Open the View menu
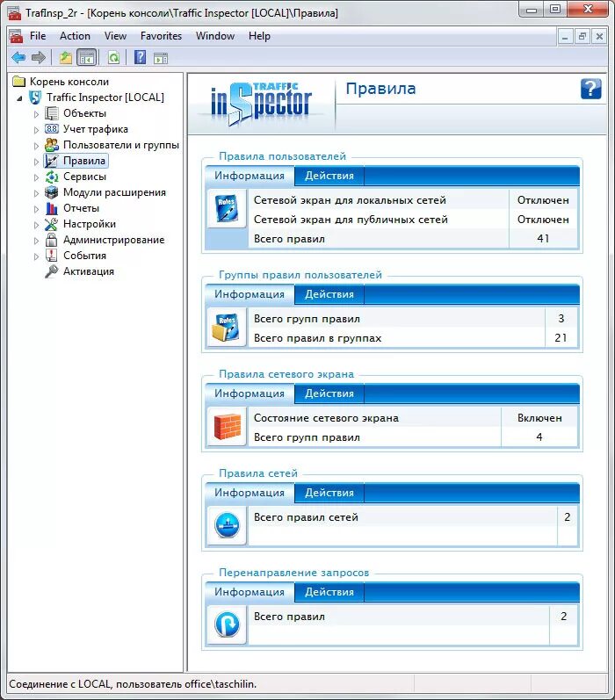 [115, 36]
